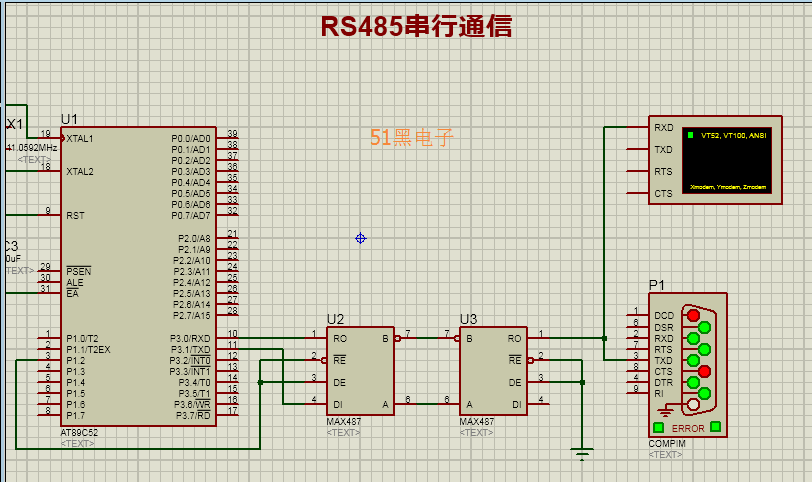Click the XTAL1 pin label on U1
This screenshot has height=482, width=812.
click(x=80, y=139)
